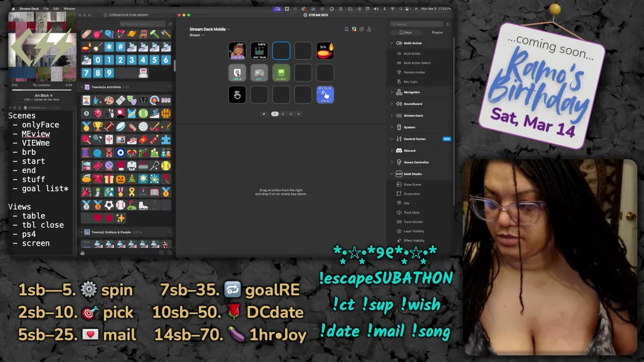
Task: Choose the Track Mute action
Action: pyautogui.click(x=412, y=213)
